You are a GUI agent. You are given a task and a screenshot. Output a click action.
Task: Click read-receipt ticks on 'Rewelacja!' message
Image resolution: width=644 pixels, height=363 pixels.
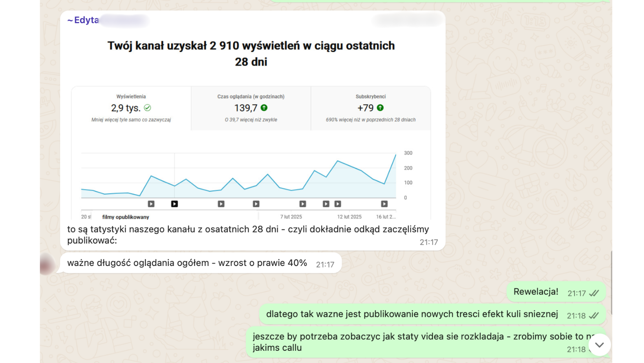[594, 293]
